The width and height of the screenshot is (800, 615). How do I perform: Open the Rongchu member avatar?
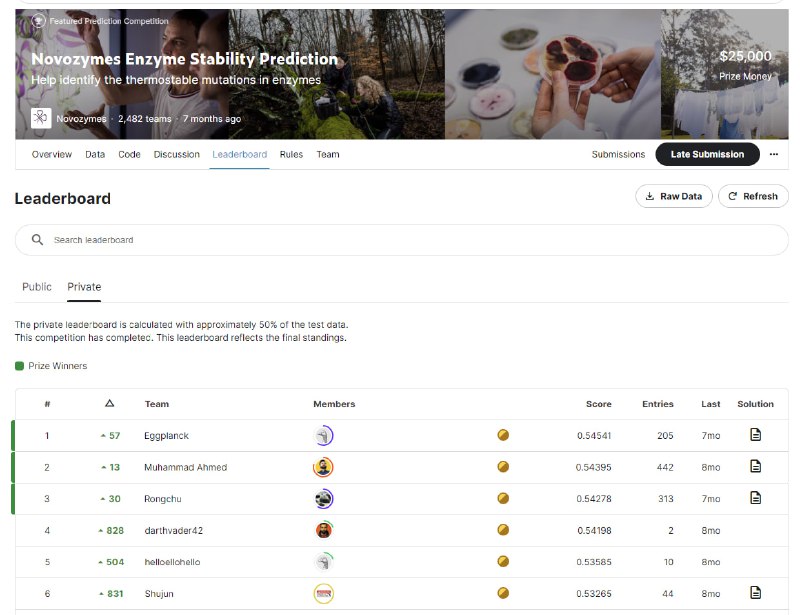[323, 499]
